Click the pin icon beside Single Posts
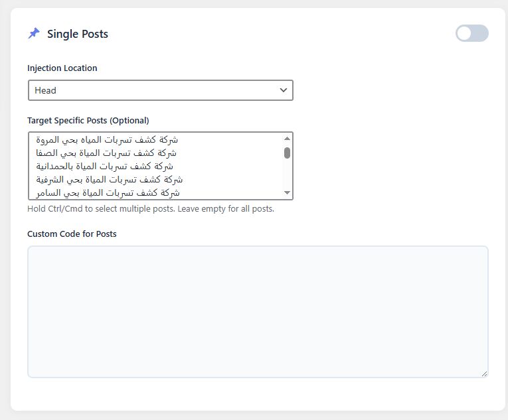This screenshot has width=508, height=420. pos(34,33)
